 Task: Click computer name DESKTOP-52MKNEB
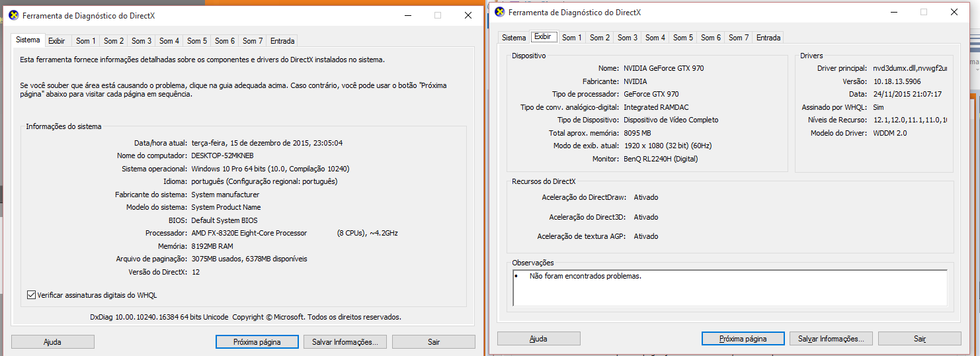222,156
